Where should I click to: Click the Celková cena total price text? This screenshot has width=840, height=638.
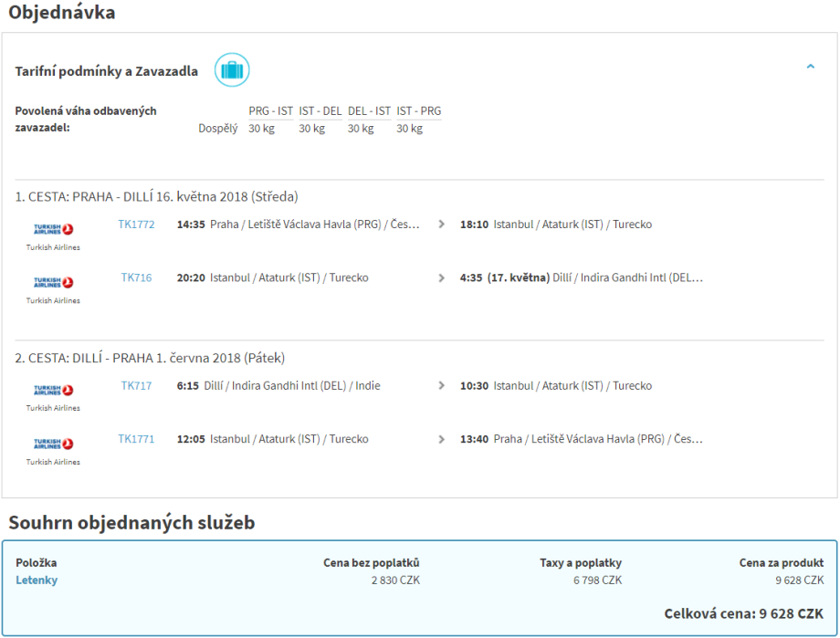tap(743, 613)
